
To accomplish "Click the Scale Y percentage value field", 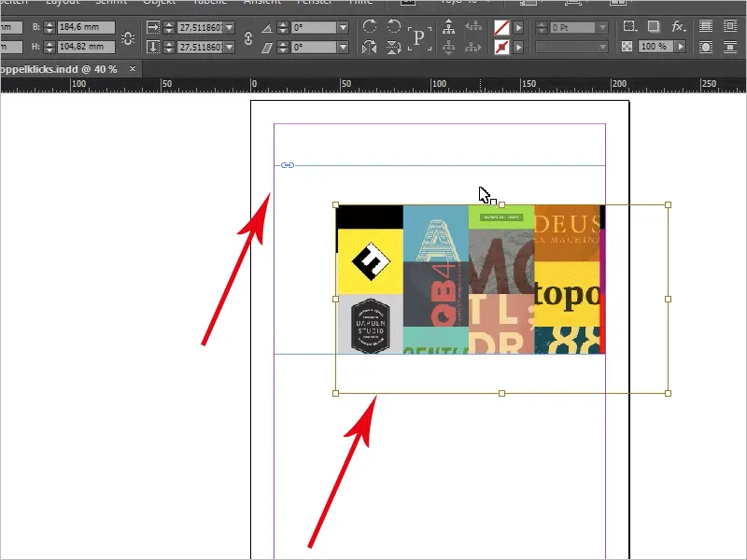I will [x=200, y=48].
